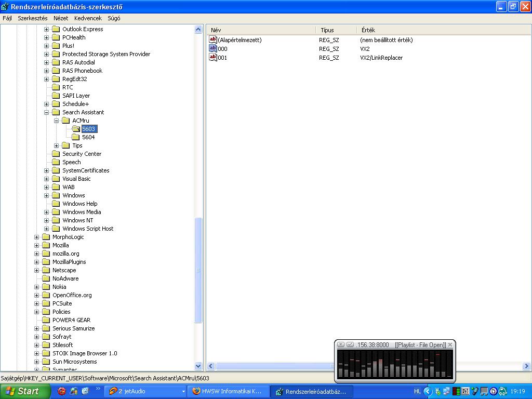Select the 5604 folder icon
The width and height of the screenshot is (532, 399).
click(75, 137)
